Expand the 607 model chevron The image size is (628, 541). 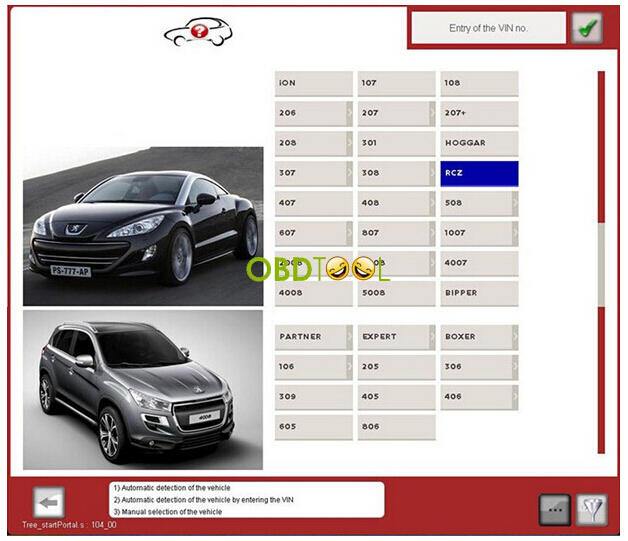pos(349,233)
